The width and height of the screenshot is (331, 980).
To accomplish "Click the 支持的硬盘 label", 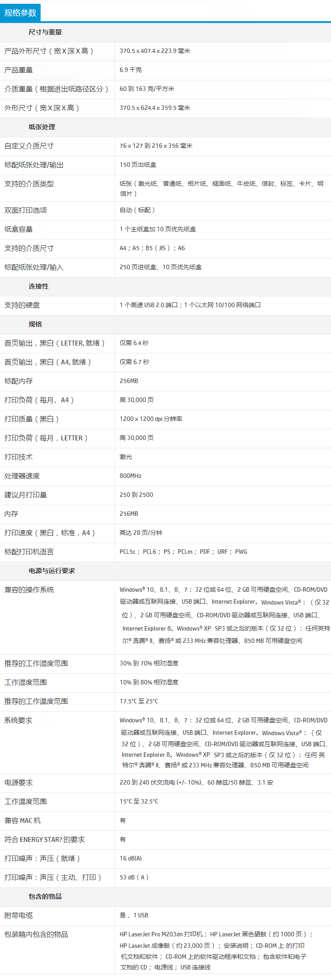I will click(x=22, y=305).
